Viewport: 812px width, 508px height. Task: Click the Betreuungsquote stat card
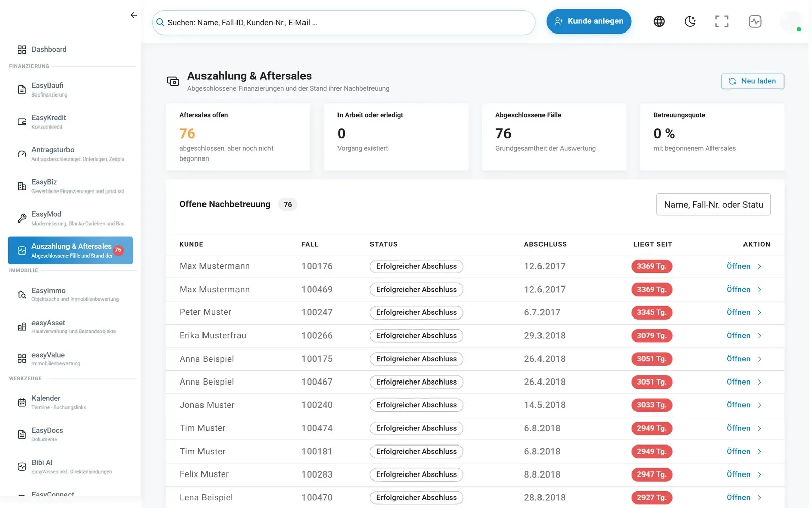(712, 137)
